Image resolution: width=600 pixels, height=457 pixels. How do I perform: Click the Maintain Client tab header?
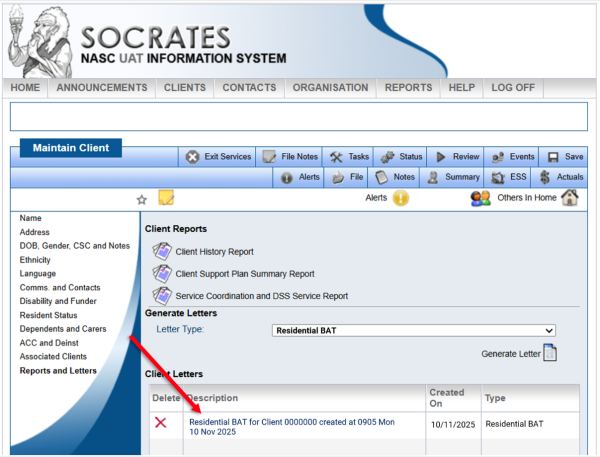pos(71,148)
